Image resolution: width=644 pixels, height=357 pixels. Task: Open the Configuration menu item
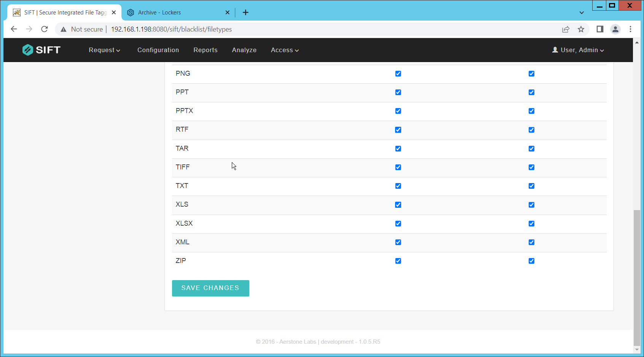pyautogui.click(x=158, y=50)
